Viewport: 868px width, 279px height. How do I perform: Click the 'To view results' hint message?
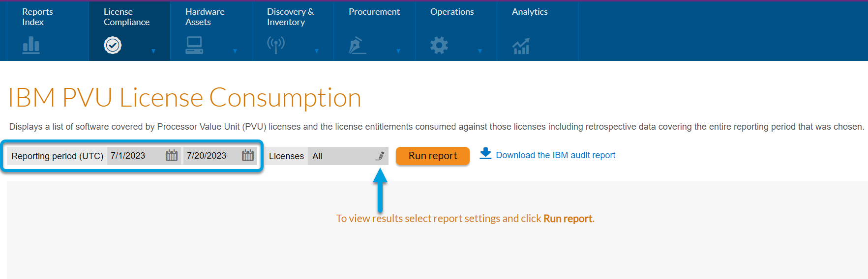(465, 219)
